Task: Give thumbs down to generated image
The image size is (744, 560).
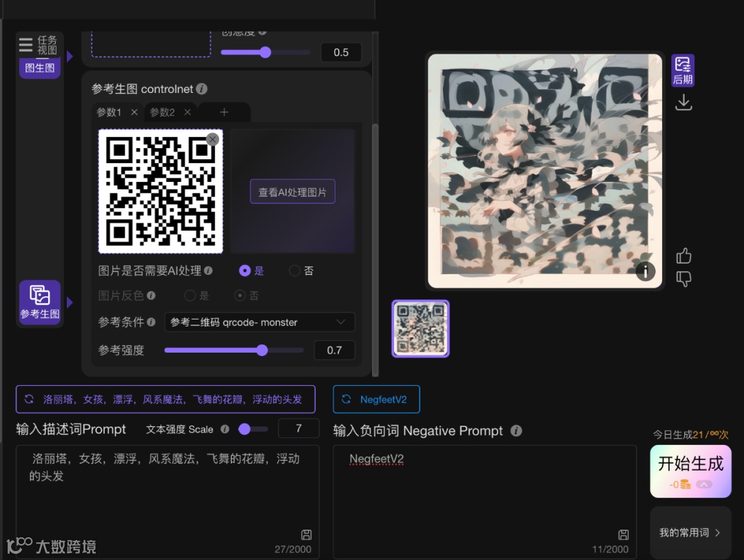Action: 684,278
